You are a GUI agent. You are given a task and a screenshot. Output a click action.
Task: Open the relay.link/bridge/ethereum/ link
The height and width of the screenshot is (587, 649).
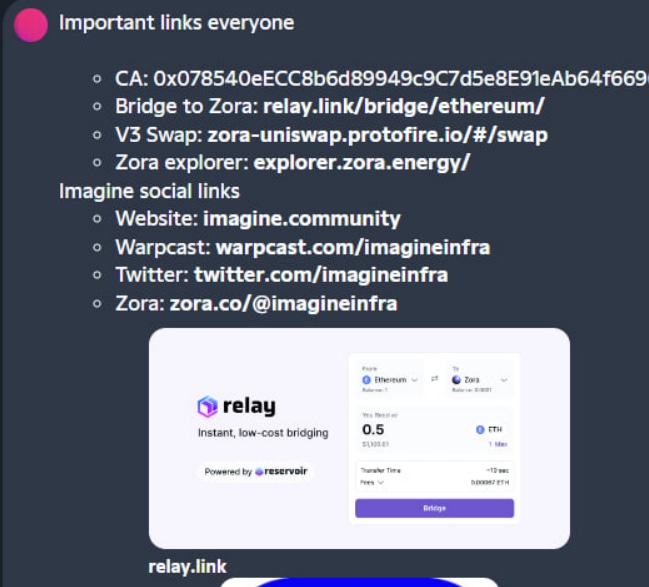pos(404,106)
